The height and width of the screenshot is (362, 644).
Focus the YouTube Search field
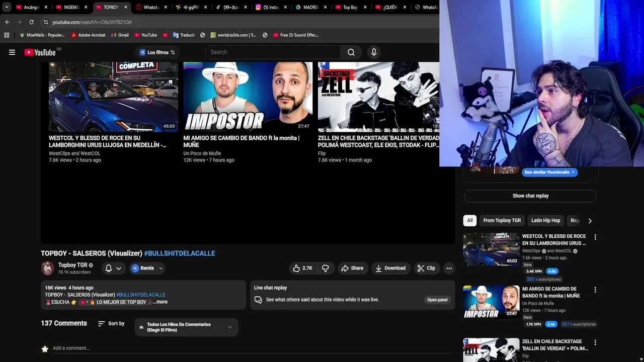pos(273,52)
